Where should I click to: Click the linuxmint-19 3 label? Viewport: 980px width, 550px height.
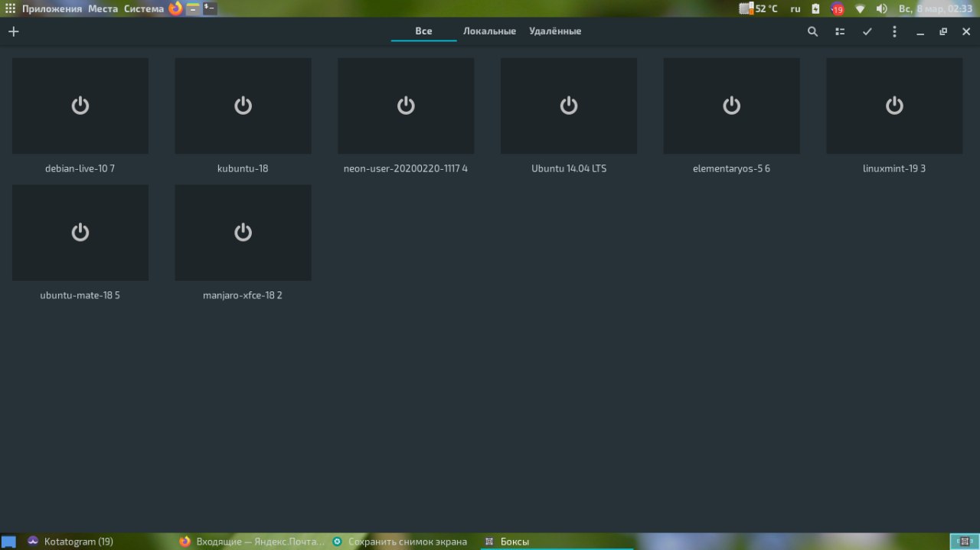point(894,168)
